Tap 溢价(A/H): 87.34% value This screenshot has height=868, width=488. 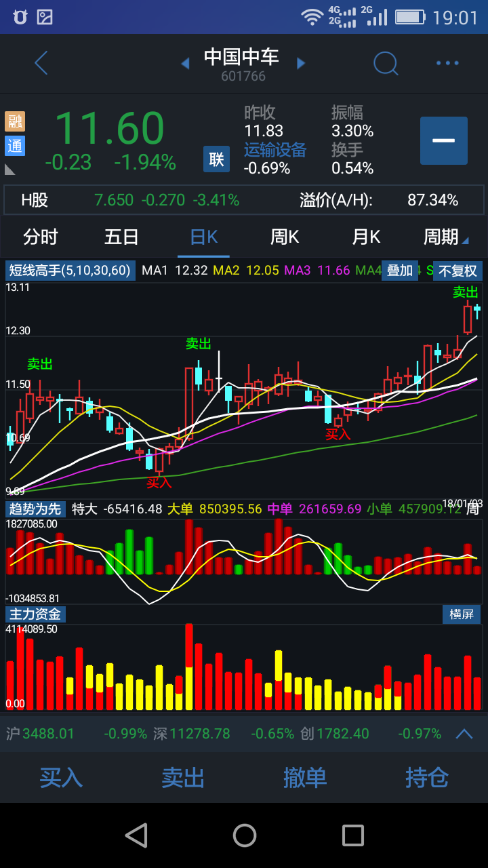(379, 200)
